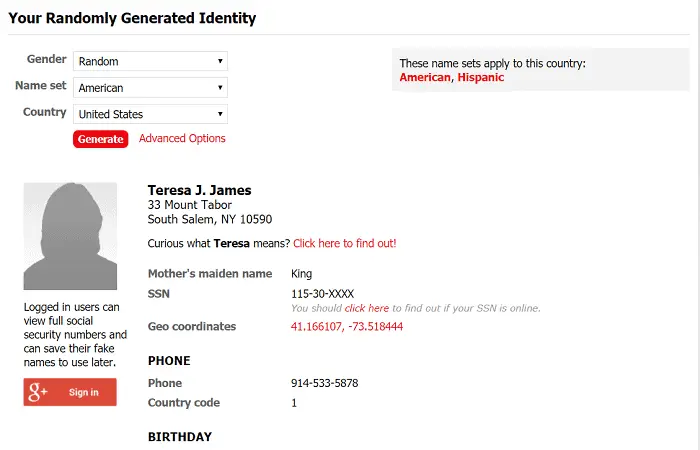Open the geo coordinates link
The width and height of the screenshot is (700, 450).
coord(347,326)
